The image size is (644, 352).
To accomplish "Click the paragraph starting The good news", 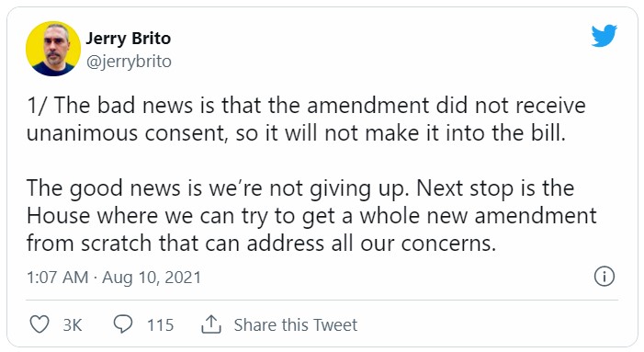I will (x=311, y=216).
